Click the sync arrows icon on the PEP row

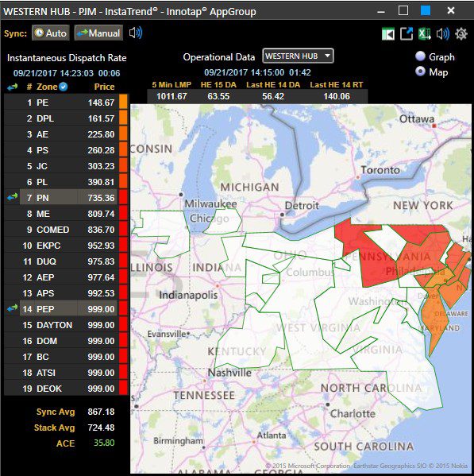pyautogui.click(x=13, y=309)
